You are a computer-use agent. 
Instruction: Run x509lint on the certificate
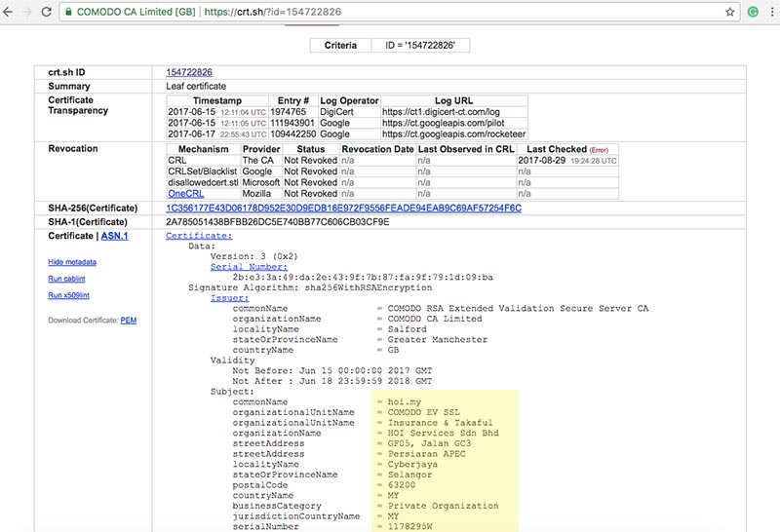68,295
